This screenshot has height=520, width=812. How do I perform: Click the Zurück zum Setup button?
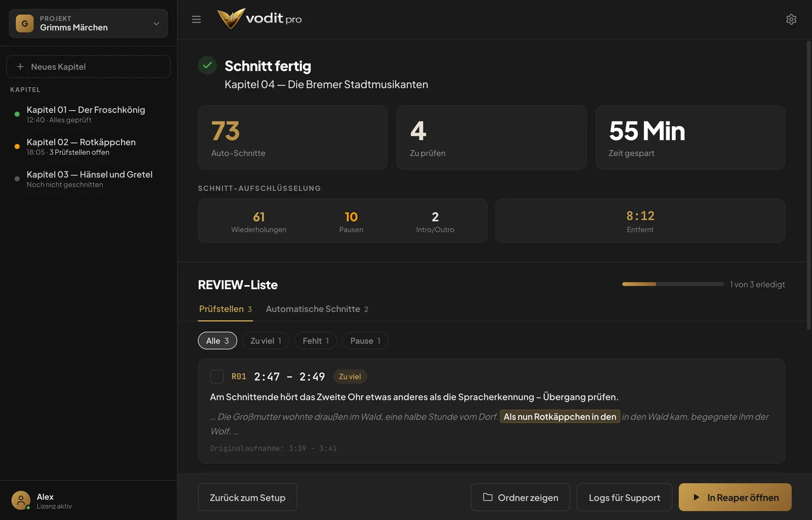click(248, 497)
